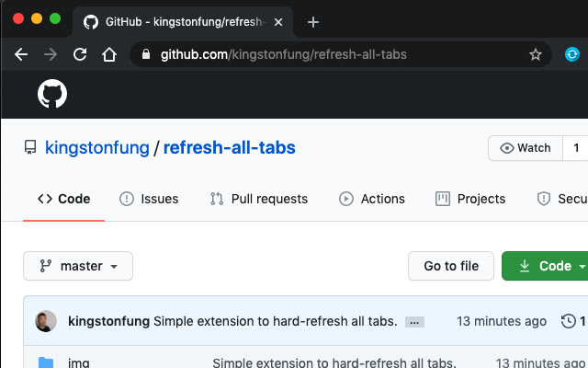Click the kingstonfung avatar thumbnail
Viewport: 588px width, 368px height.
click(46, 321)
